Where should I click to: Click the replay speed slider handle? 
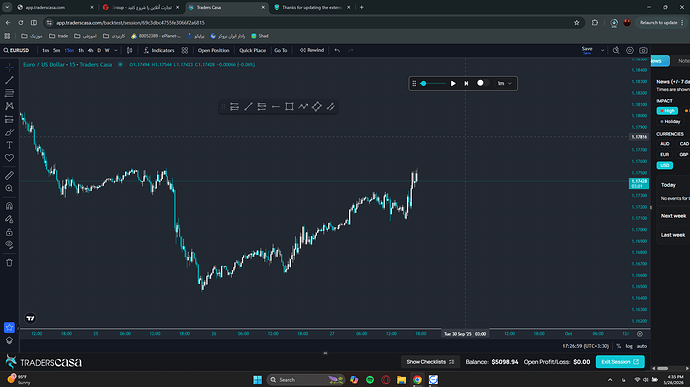[x=423, y=84]
